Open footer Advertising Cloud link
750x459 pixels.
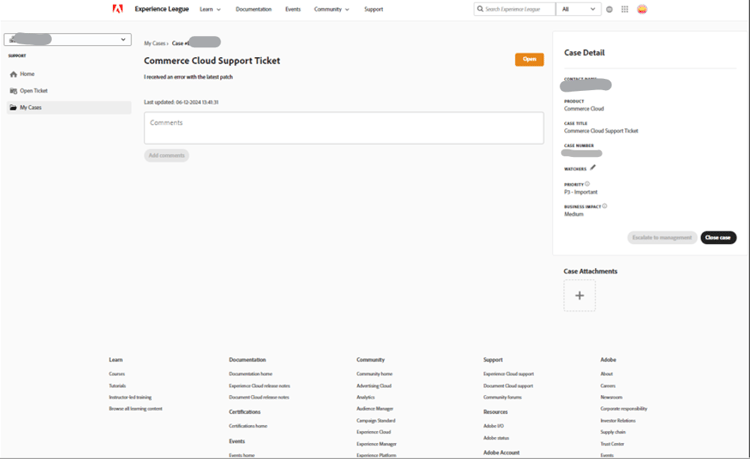(374, 386)
